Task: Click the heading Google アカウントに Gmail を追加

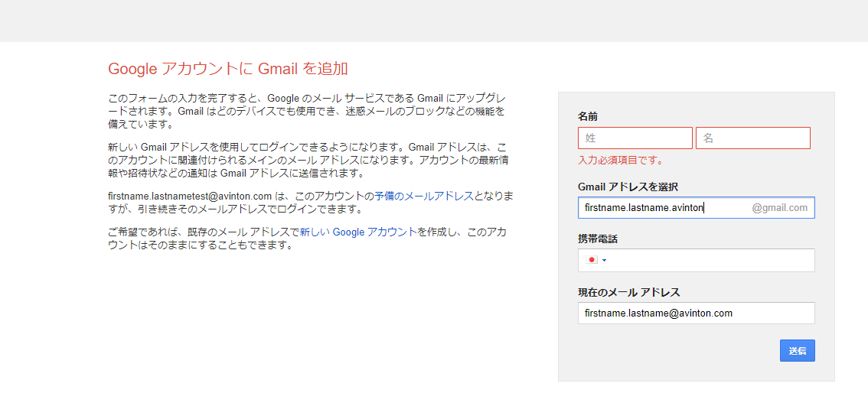Action: tap(227, 69)
